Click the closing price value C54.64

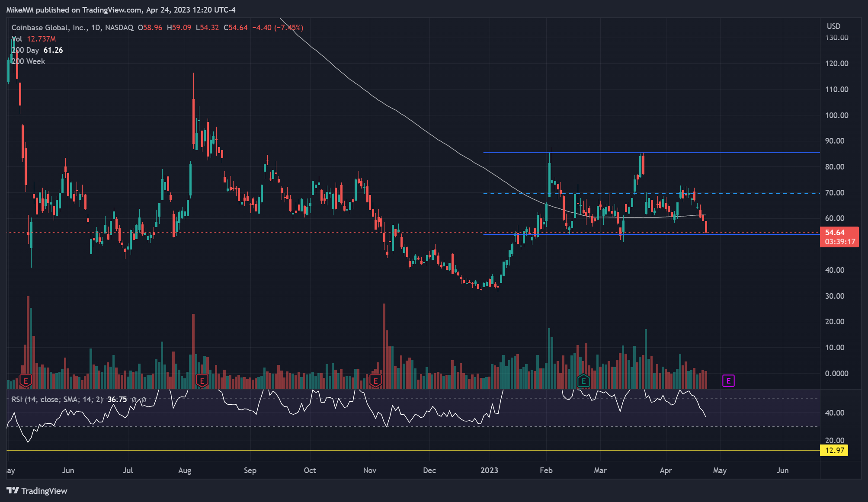236,28
